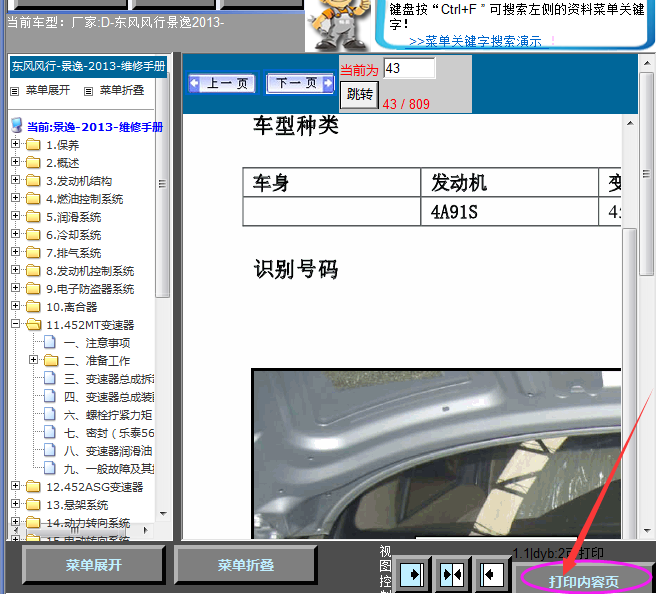This screenshot has height=594, width=656.
Task: Click folder icon of 3.发动机结构
Action: [x=33, y=181]
